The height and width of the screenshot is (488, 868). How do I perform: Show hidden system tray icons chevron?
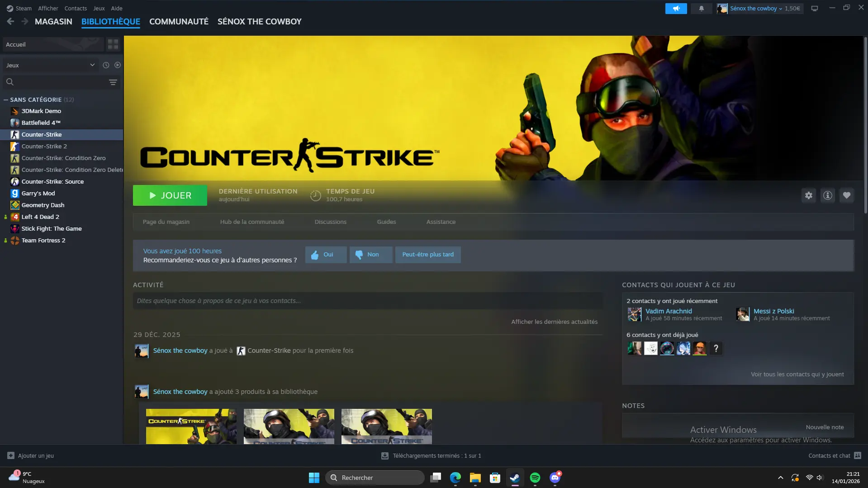coord(780,478)
